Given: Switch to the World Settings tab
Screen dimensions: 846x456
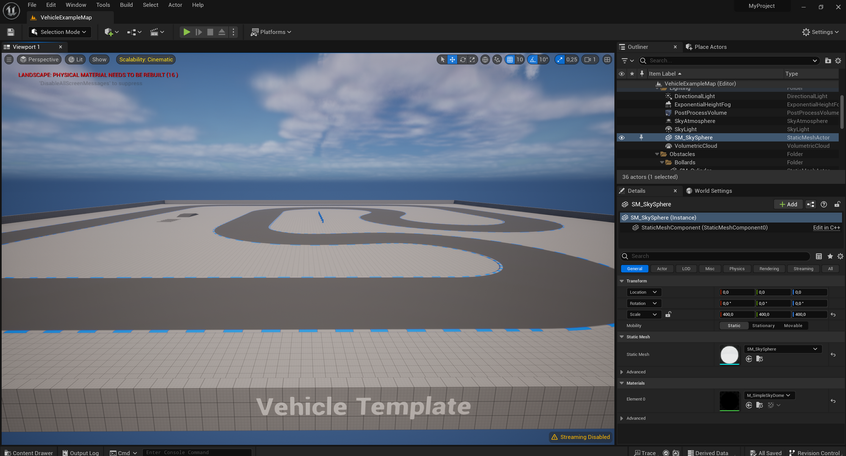Looking at the screenshot, I should (712, 190).
